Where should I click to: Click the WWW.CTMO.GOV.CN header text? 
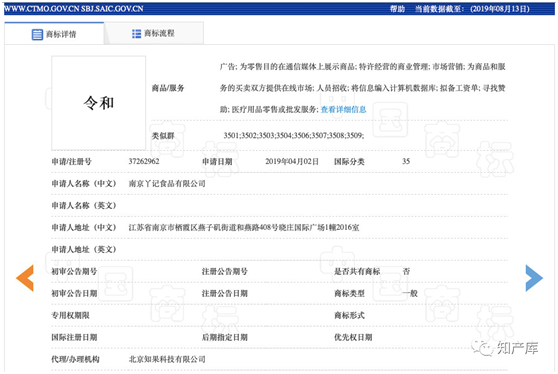41,9
